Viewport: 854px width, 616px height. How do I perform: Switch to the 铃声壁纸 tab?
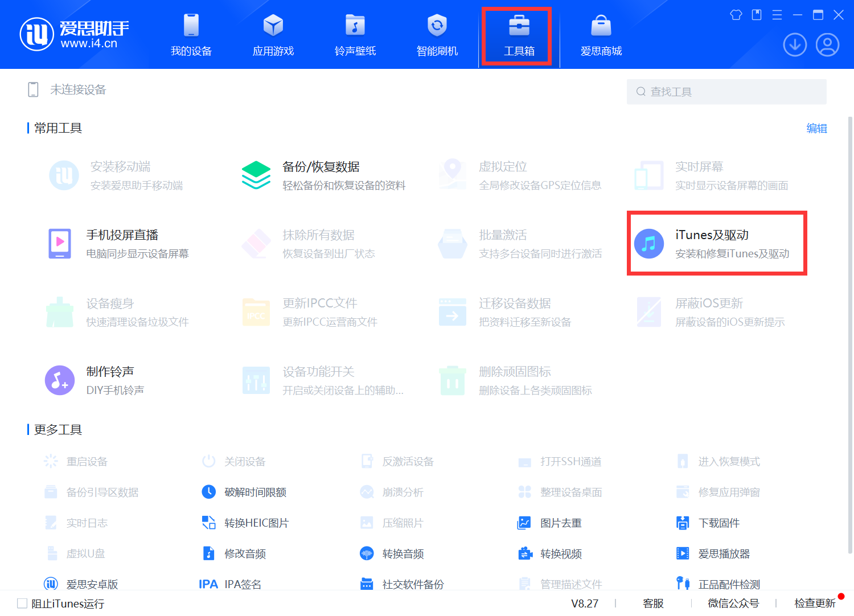click(355, 35)
